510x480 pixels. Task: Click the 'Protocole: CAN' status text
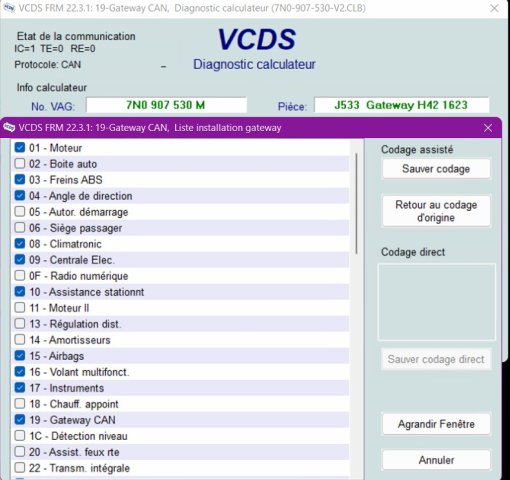48,64
